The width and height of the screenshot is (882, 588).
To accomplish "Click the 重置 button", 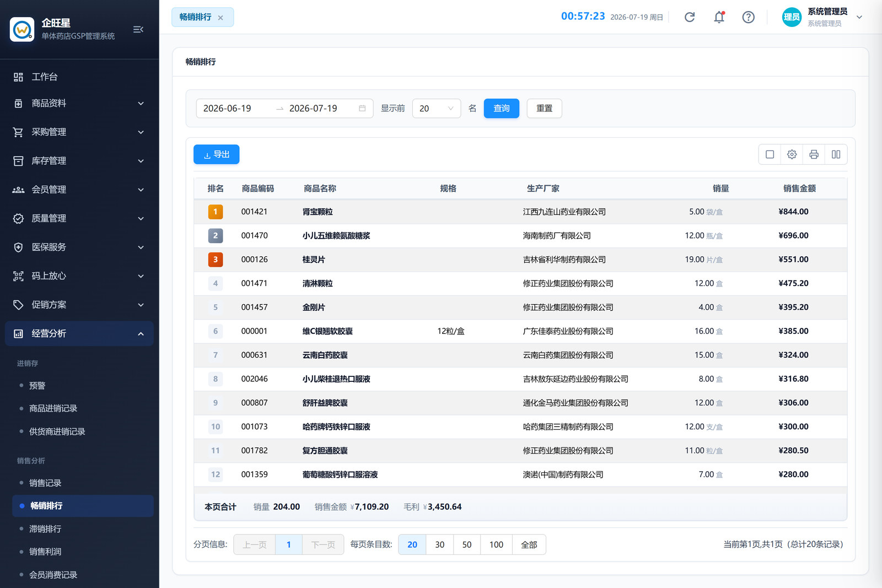I will pos(544,108).
